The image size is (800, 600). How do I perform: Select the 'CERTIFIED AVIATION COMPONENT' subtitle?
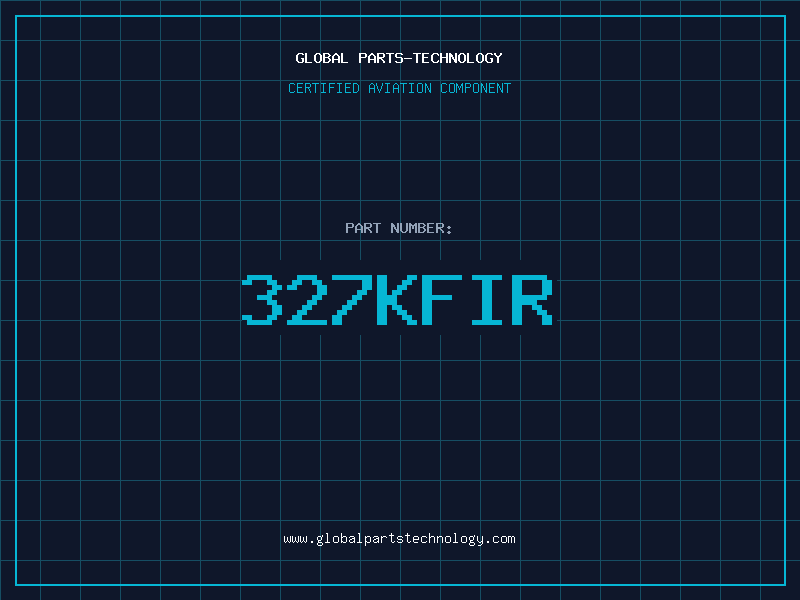point(399,88)
